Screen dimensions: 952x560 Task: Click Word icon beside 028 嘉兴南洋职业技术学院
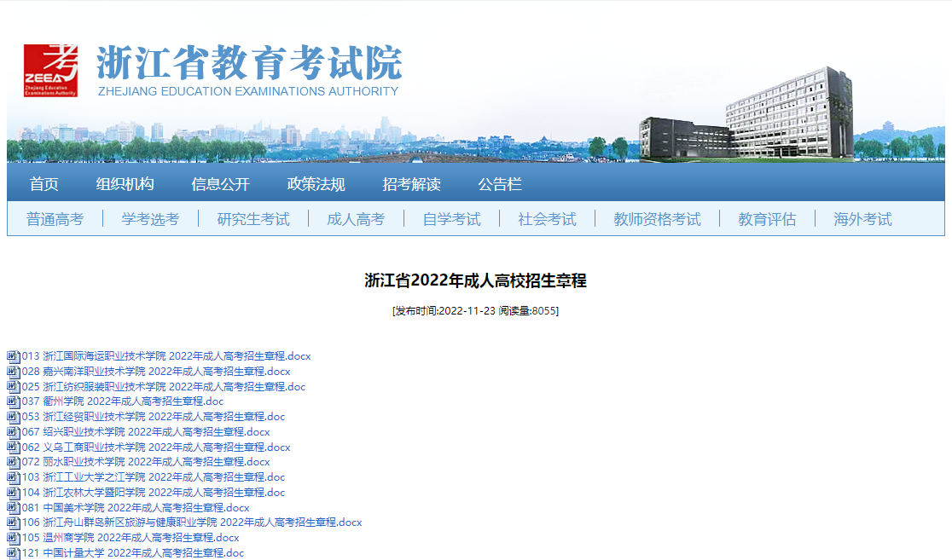[x=14, y=372]
